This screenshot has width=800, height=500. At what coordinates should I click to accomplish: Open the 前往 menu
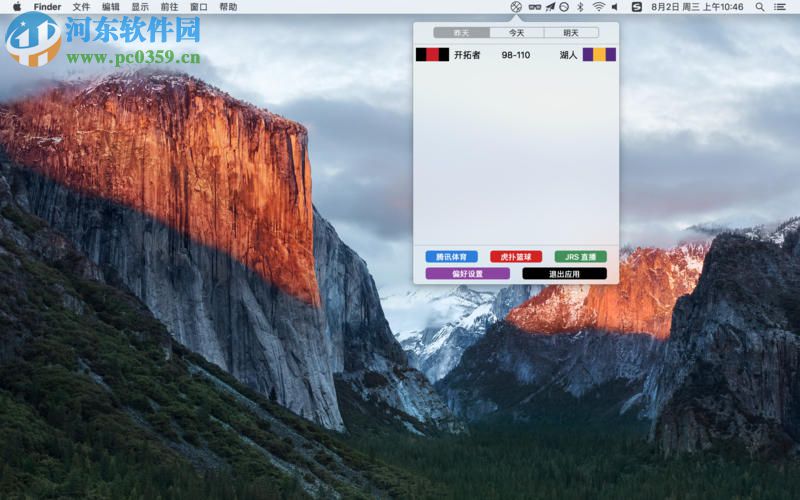(169, 7)
